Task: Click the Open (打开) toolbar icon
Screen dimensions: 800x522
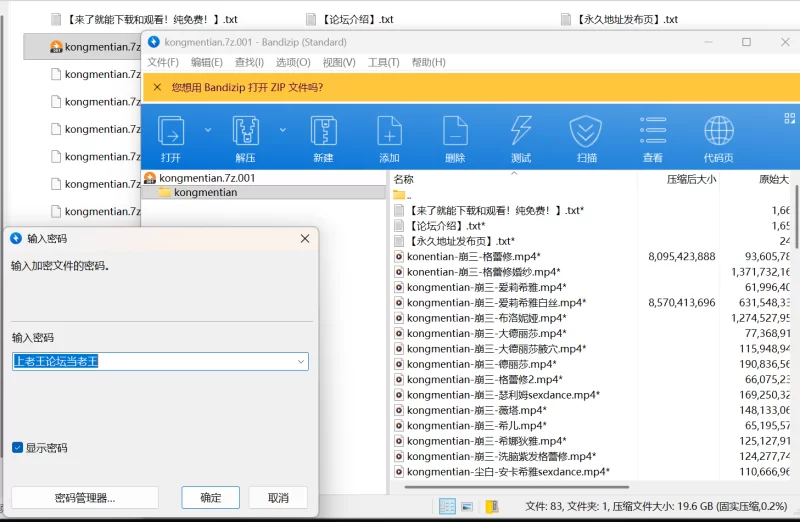Action: click(x=171, y=131)
